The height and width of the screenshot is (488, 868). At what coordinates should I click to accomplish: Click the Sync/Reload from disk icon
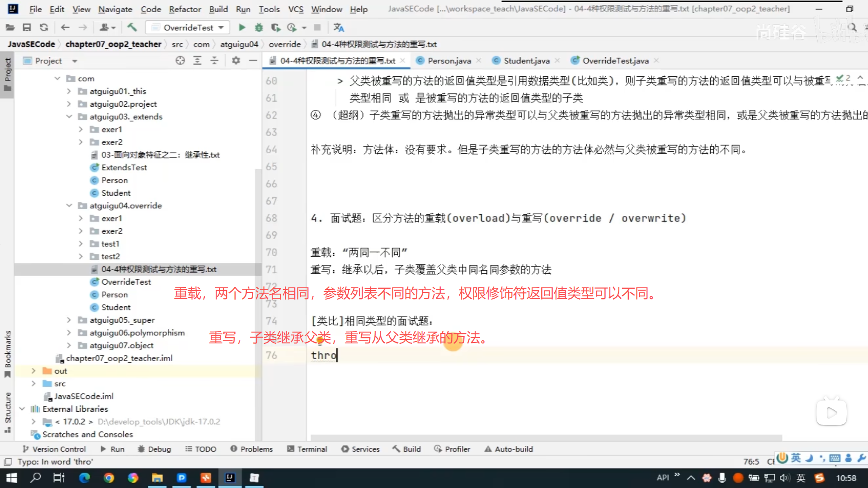(44, 28)
